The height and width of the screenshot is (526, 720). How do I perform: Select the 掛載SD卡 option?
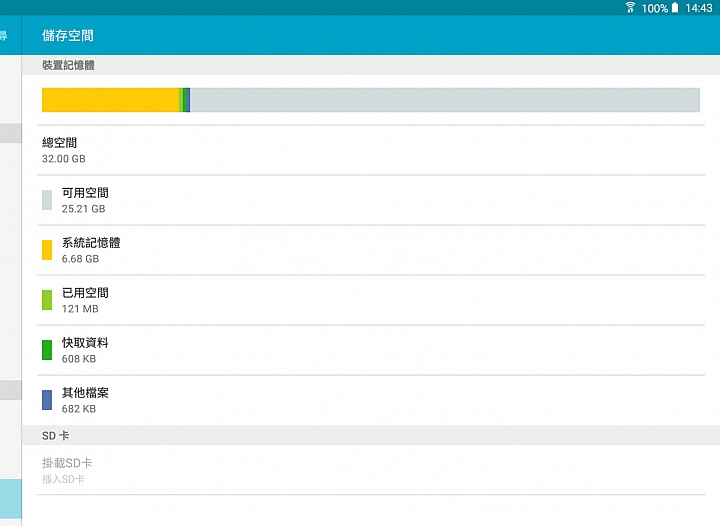371,470
